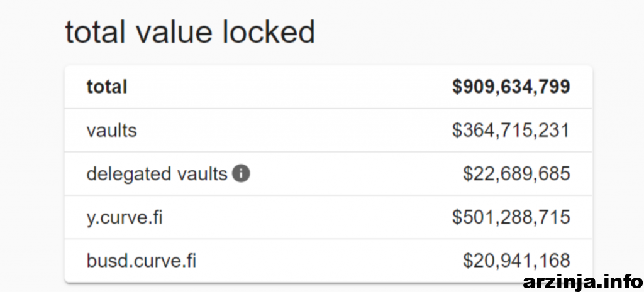The height and width of the screenshot is (292, 644).
Task: Click the y.curve.fi value $501,288,715
Action: pos(511,217)
